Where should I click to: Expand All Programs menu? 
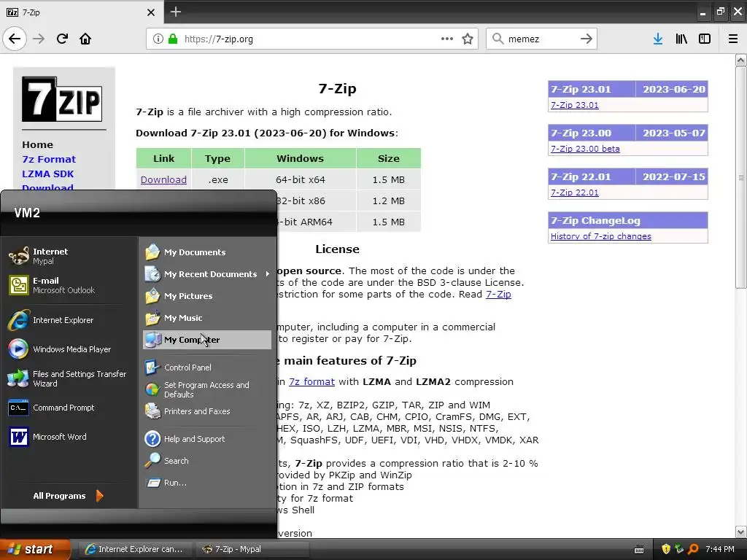pyautogui.click(x=68, y=496)
